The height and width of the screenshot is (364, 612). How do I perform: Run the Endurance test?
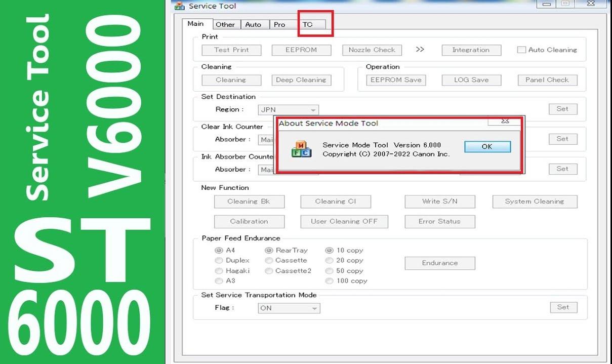tap(439, 263)
